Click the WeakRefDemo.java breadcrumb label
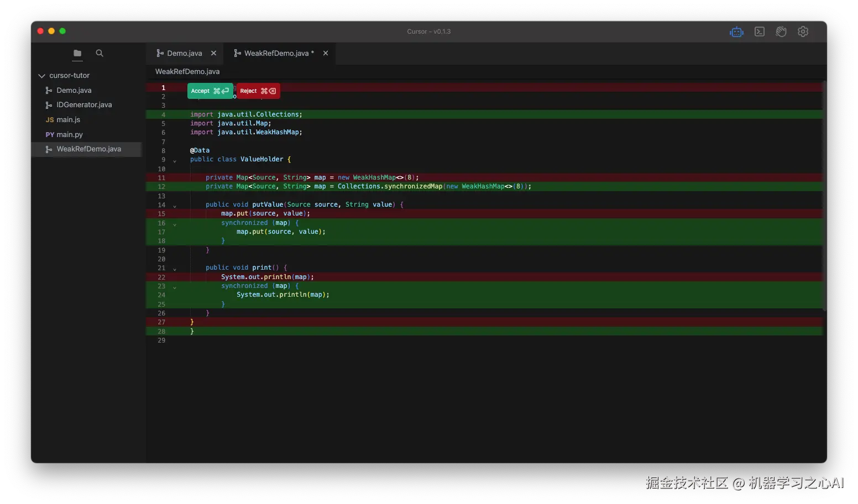This screenshot has width=858, height=504. (187, 71)
